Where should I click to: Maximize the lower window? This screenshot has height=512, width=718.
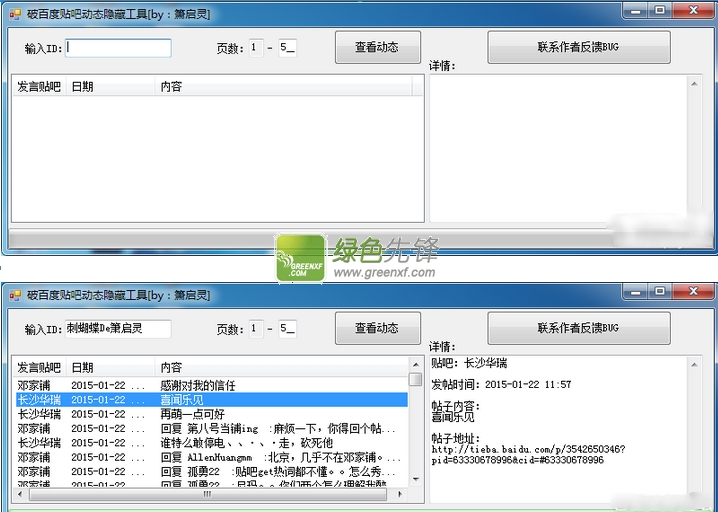[660, 291]
